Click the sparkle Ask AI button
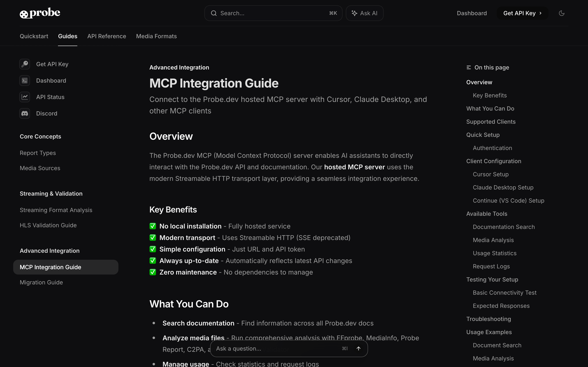The image size is (588, 367). (364, 13)
